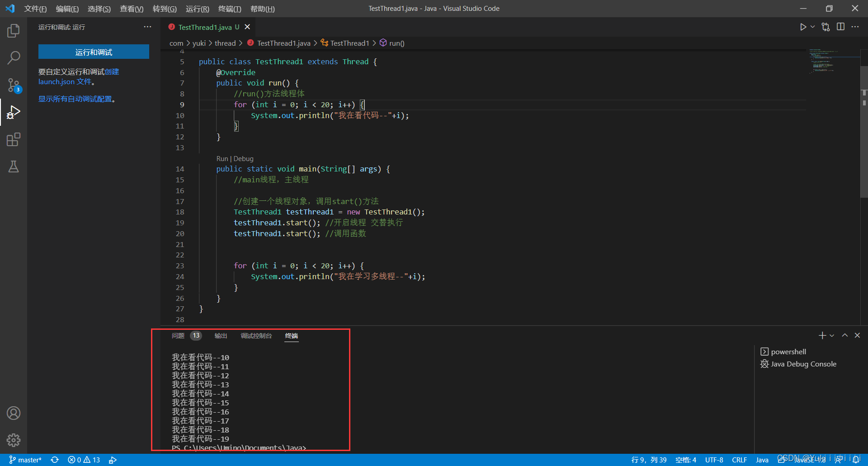This screenshot has width=868, height=466.
Task: Click the editor minimap preview
Action: coord(833,62)
